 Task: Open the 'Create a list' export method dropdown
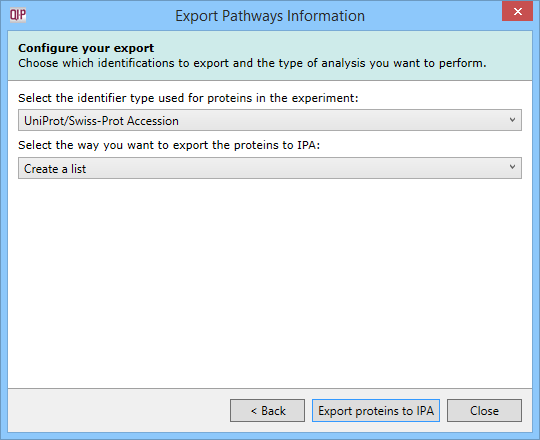tap(270, 168)
